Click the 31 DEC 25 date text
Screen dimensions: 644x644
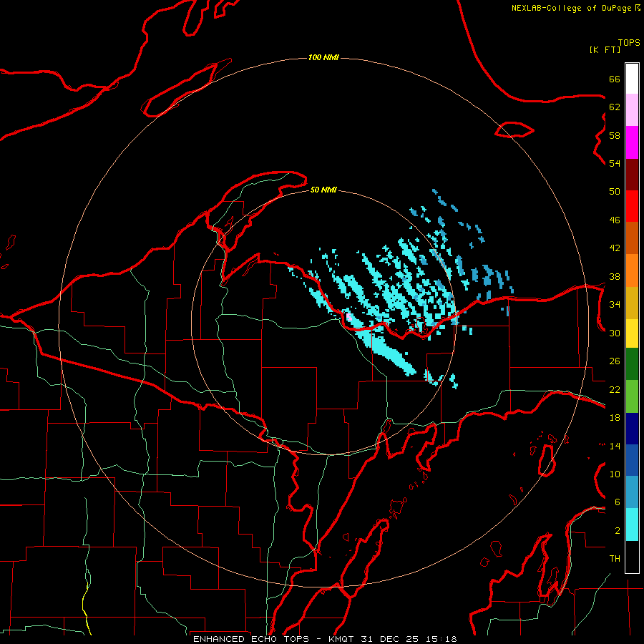click(x=390, y=639)
